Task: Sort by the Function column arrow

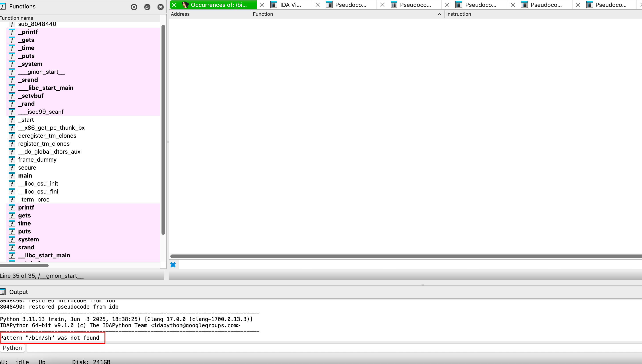Action: click(x=439, y=14)
